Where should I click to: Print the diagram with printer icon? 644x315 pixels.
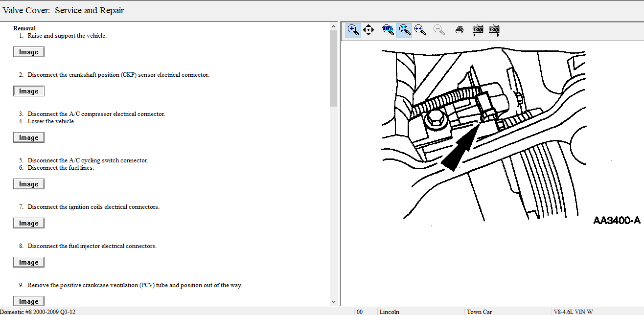click(459, 30)
